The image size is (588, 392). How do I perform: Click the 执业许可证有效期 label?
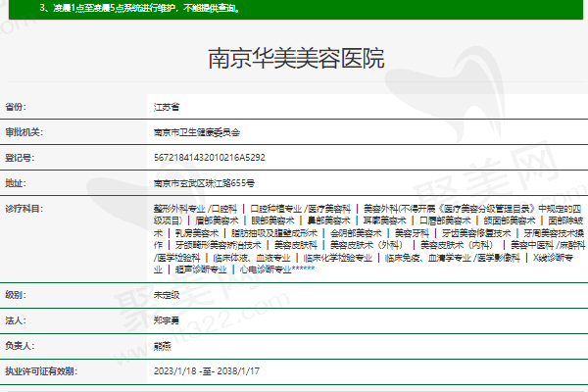41,371
